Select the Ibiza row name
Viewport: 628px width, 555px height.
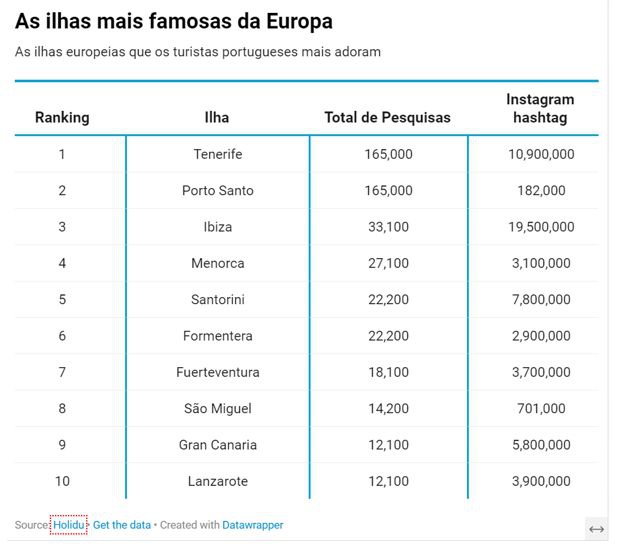[218, 227]
